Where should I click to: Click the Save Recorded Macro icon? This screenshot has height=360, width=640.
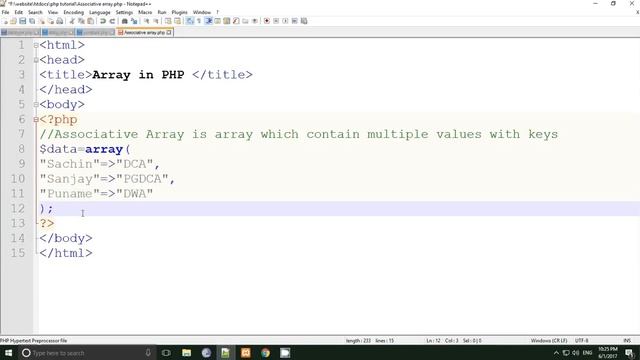304,21
